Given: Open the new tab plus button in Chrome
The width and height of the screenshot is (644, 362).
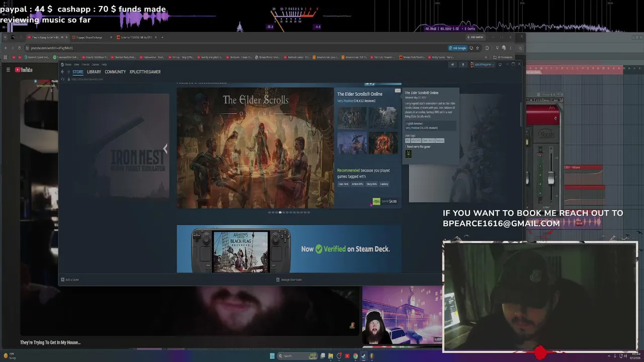Looking at the screenshot, I should [162, 37].
